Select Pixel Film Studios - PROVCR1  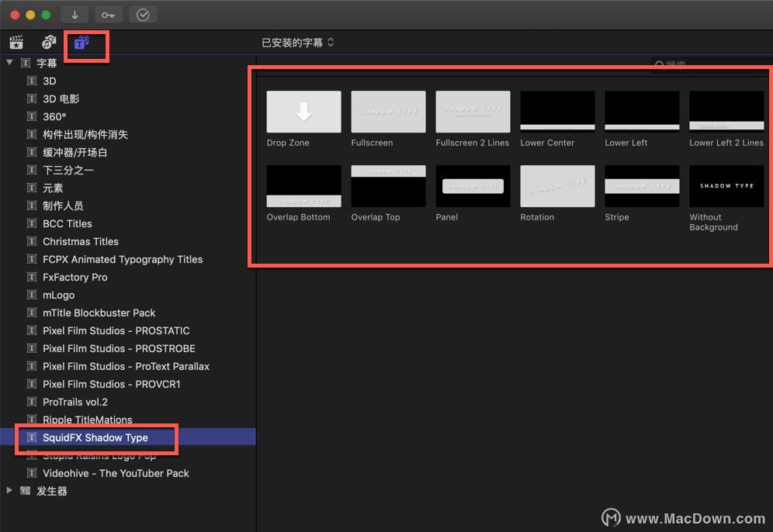(128, 384)
